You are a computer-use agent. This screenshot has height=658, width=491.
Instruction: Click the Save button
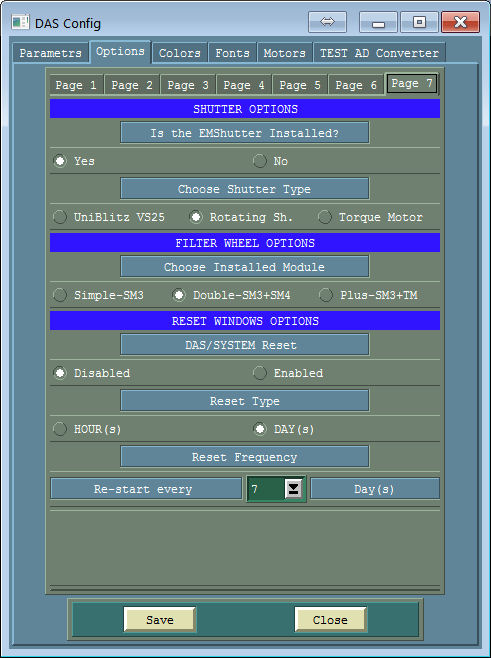click(x=159, y=619)
